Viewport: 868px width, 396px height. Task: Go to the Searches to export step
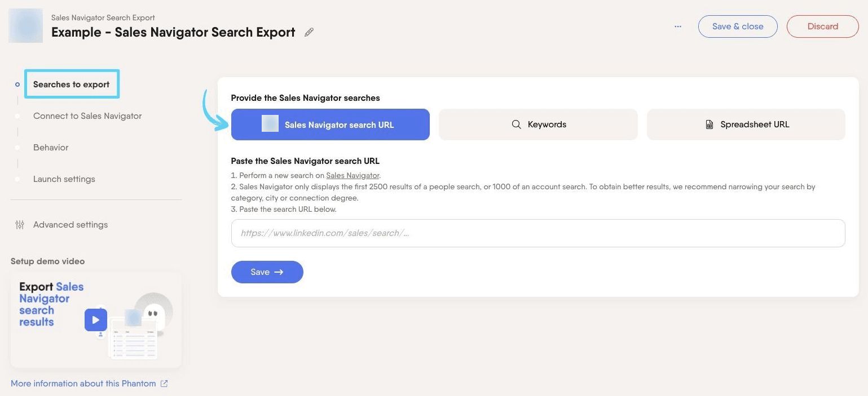[72, 84]
